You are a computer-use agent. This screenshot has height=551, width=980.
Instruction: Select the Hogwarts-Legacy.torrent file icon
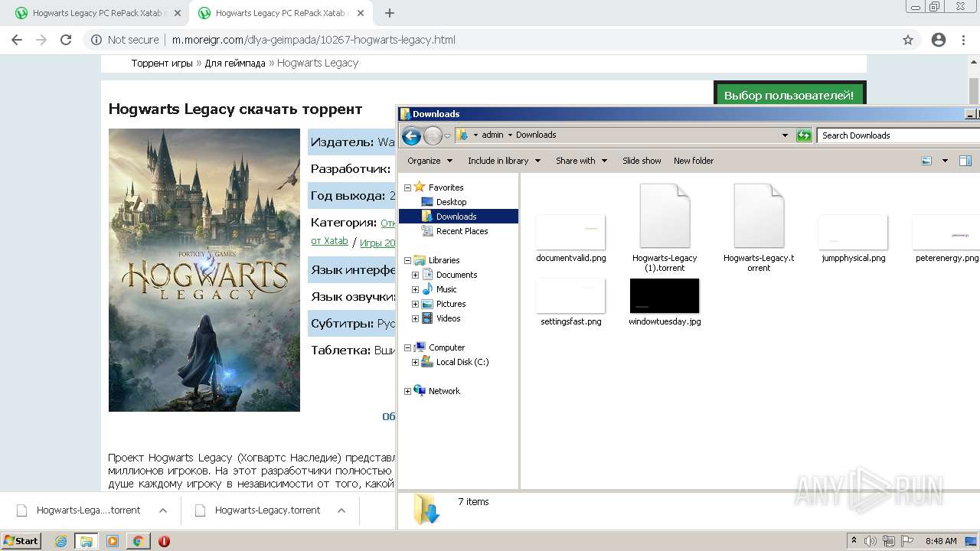pos(759,216)
